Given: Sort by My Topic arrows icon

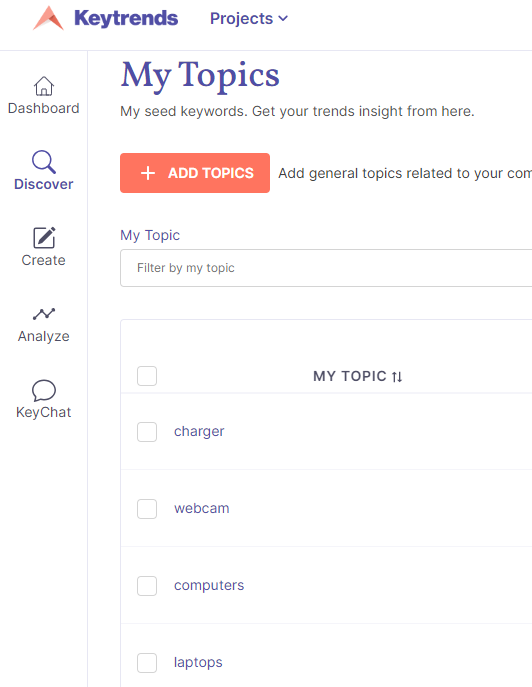Looking at the screenshot, I should tap(397, 376).
